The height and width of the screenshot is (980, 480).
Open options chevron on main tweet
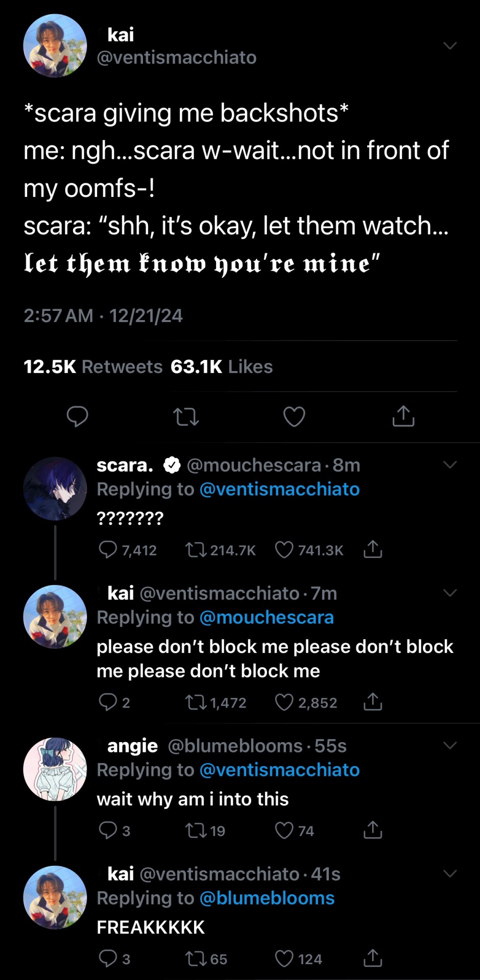click(450, 46)
